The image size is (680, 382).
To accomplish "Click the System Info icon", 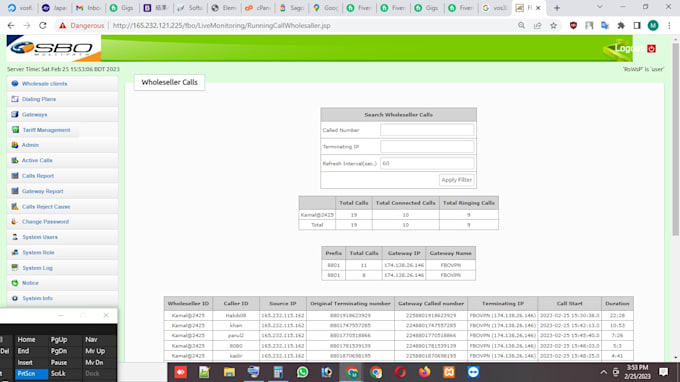I will coord(15,298).
